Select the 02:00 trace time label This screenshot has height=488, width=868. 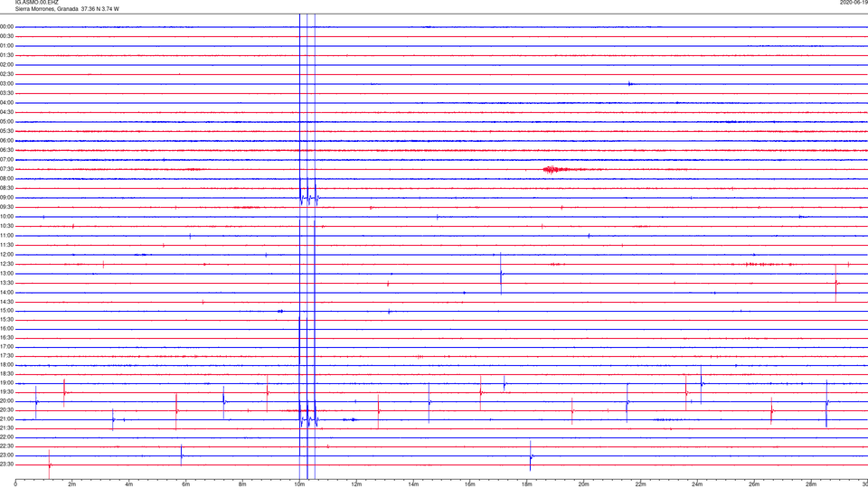point(6,65)
